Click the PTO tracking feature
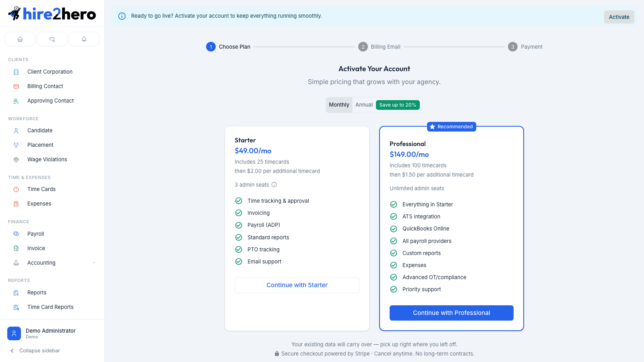This screenshot has height=362, width=644. [263, 250]
